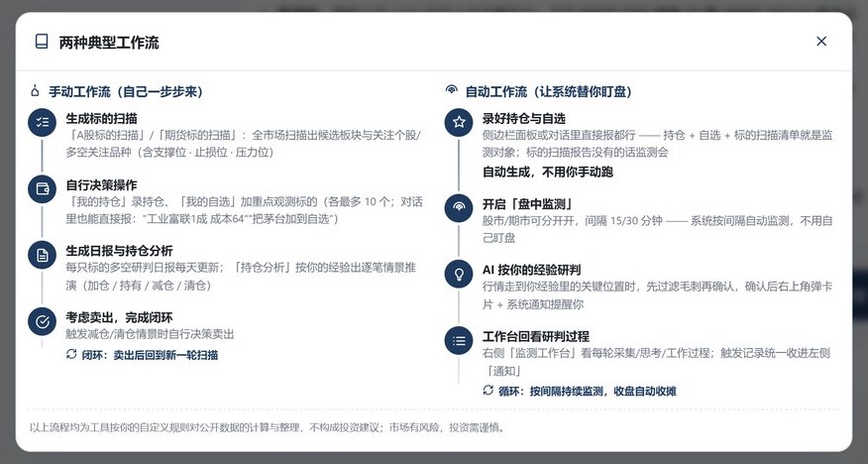Viewport: 868px width, 464px height.
Task: Close the 两种典型工作流 dialog
Action: [x=821, y=42]
